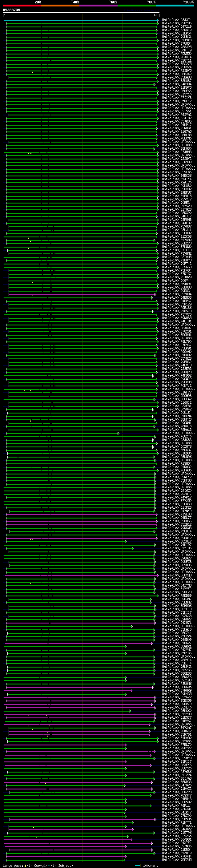The image size is (197, 868).
Task: Click the cyan =100char scale legend
Action: coord(146,866)
